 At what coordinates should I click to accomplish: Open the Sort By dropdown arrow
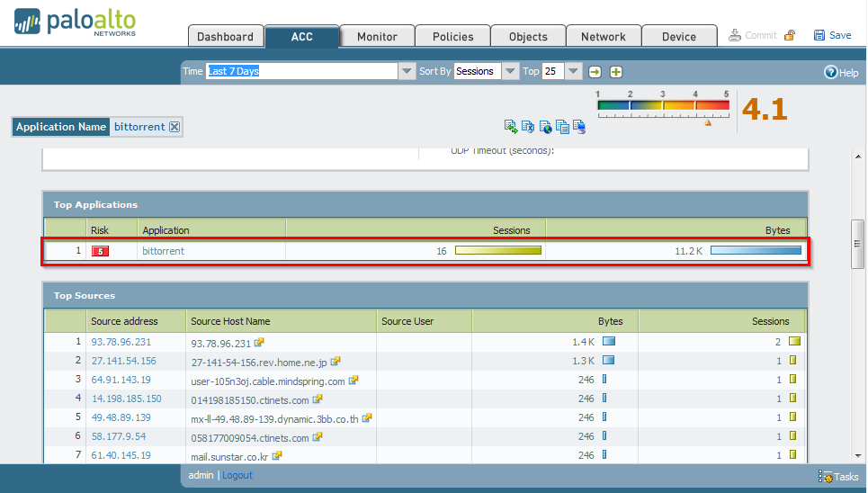click(510, 71)
